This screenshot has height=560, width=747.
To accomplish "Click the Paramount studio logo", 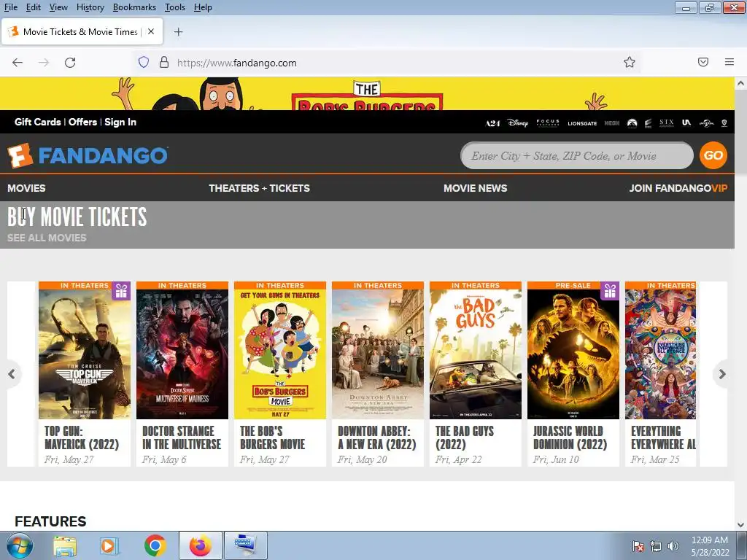I will coord(632,123).
